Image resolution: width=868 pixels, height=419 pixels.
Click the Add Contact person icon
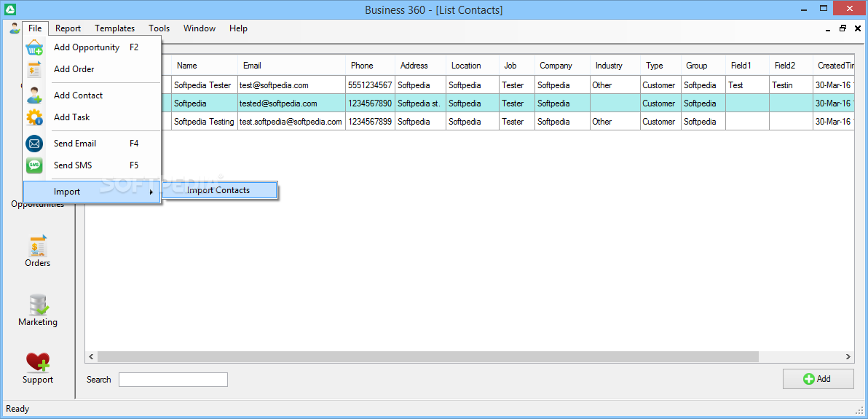34,95
